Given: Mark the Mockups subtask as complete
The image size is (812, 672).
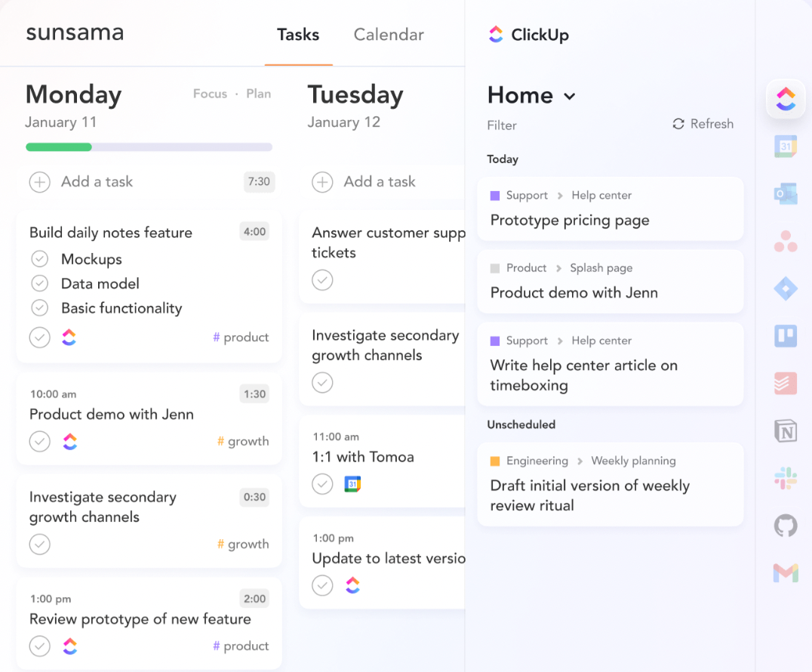Looking at the screenshot, I should (40, 258).
